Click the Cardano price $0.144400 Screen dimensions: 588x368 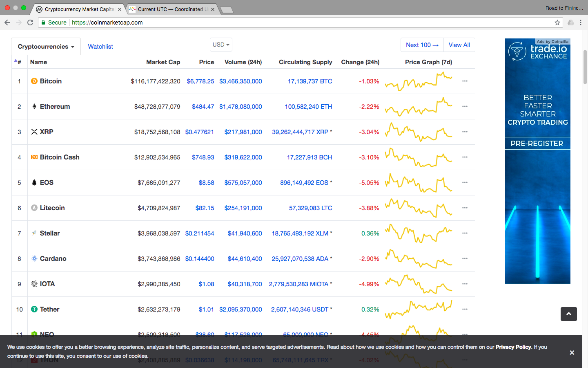point(200,258)
